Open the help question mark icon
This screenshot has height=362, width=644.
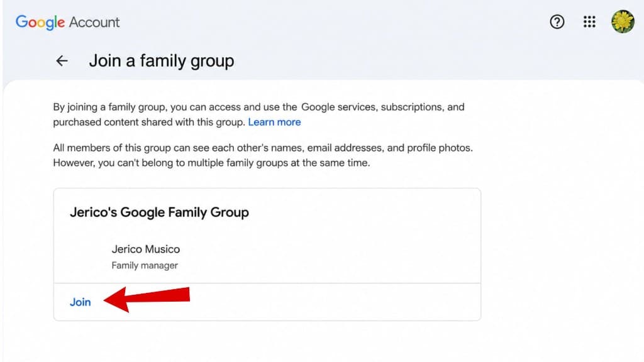[x=557, y=22]
